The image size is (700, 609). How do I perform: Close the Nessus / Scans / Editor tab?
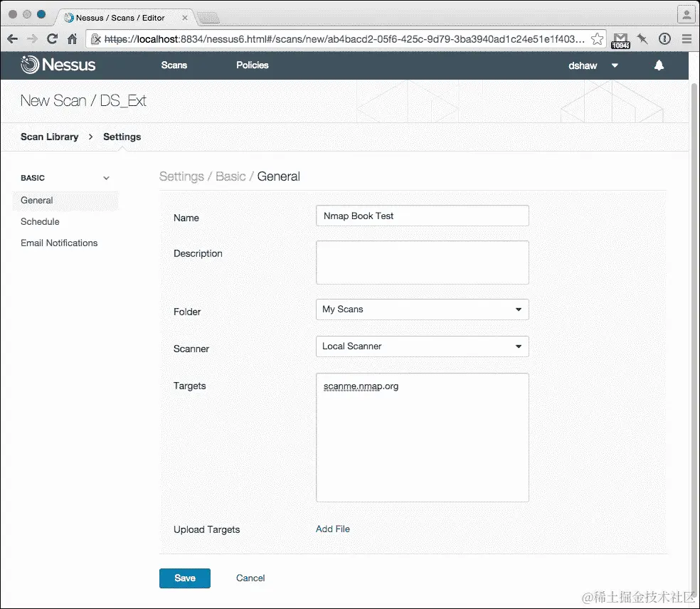(x=185, y=18)
